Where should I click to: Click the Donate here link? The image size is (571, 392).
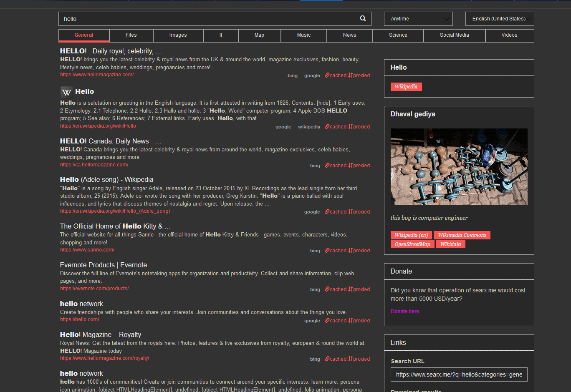point(404,311)
